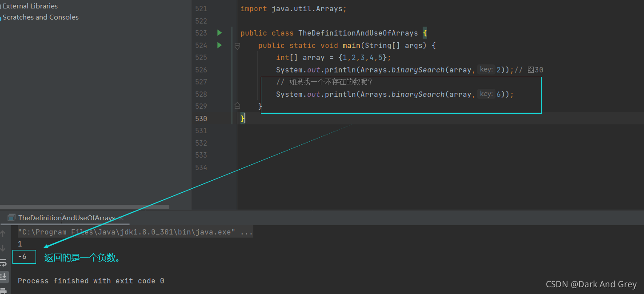The height and width of the screenshot is (294, 644).
Task: Click the up stack trace arrow in Run panel
Action: click(x=3, y=233)
